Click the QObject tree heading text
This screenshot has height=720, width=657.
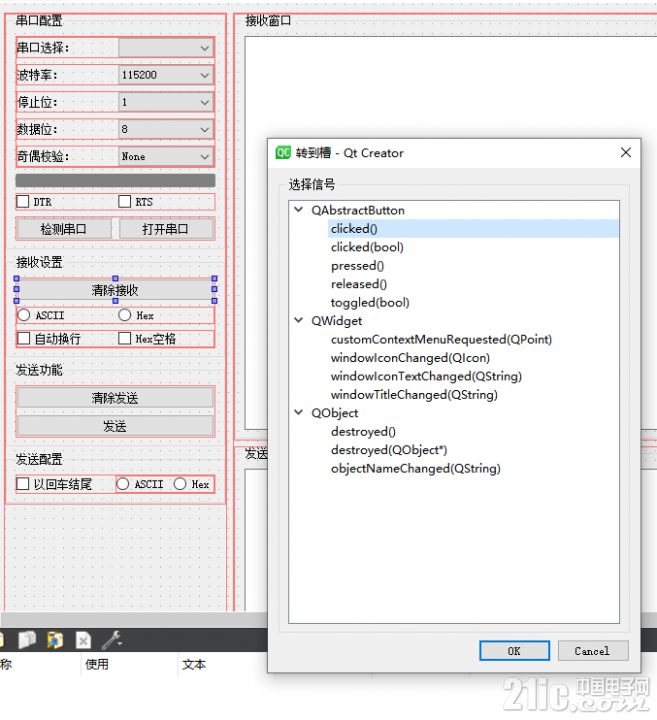point(335,413)
